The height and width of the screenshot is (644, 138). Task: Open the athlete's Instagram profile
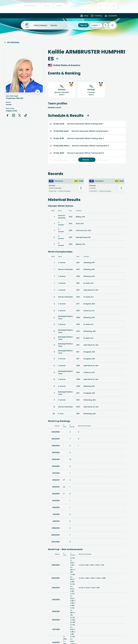click(x=14, y=115)
